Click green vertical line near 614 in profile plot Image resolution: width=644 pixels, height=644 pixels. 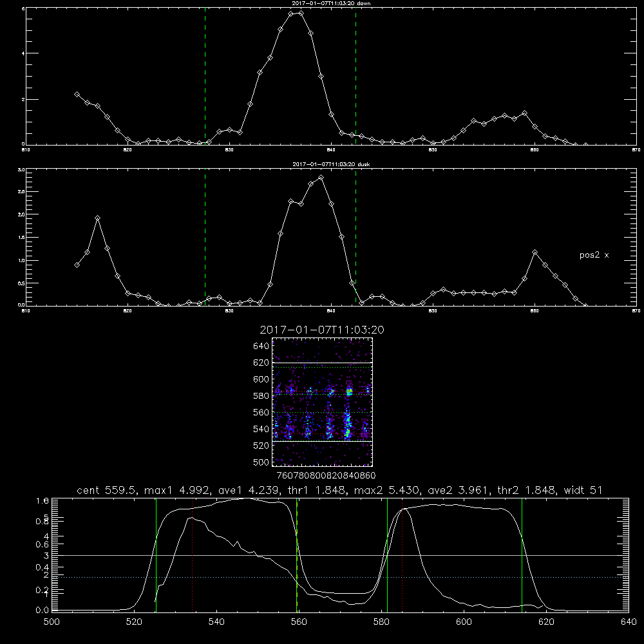tap(522, 555)
